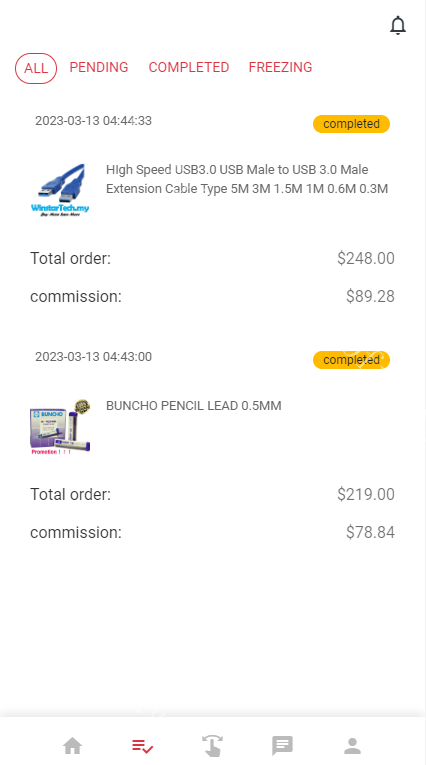Viewport: 426px width, 765px height.
Task: Select the orders list icon in bottom bar
Action: [x=142, y=745]
